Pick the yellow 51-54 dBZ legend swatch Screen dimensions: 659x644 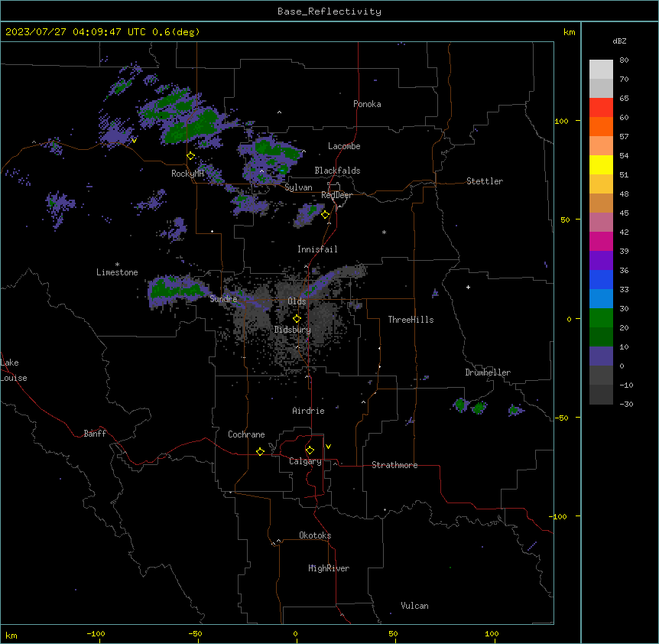(601, 164)
